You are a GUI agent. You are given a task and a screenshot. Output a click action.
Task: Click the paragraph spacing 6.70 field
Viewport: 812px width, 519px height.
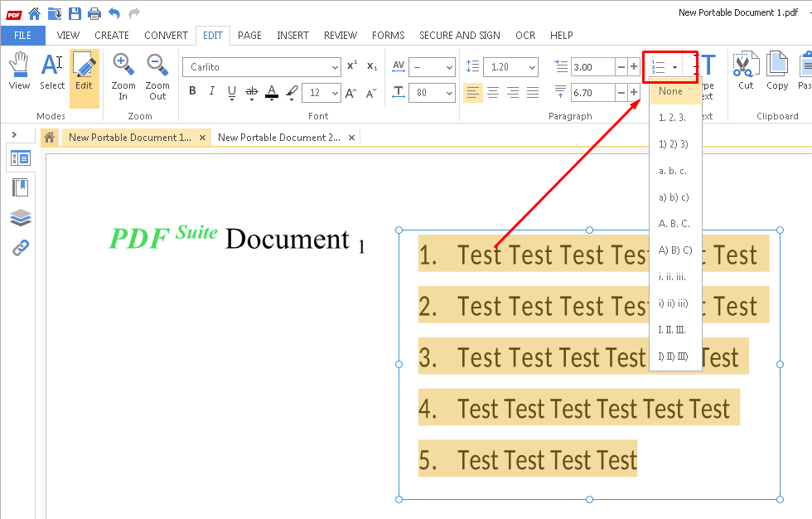click(592, 93)
